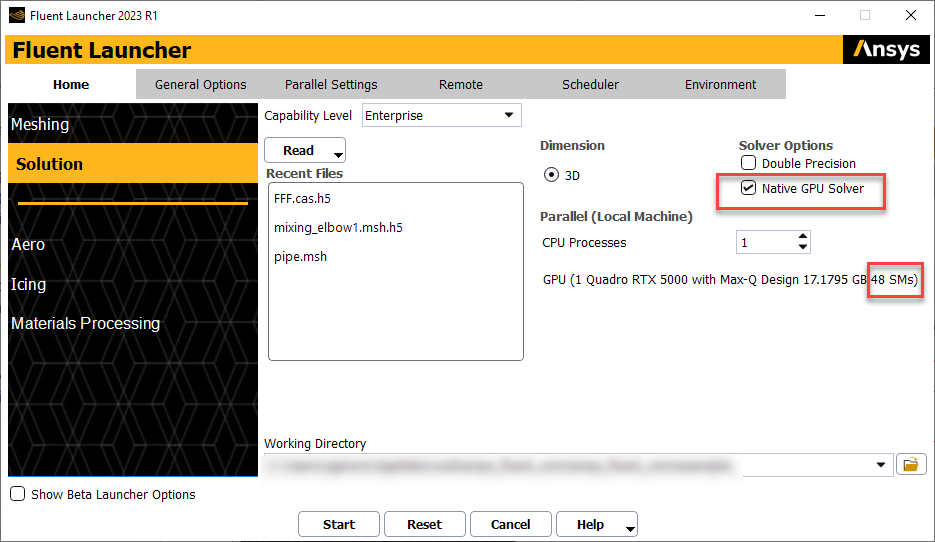Decrease CPU Processes with down arrow
935x542 pixels.
[803, 247]
